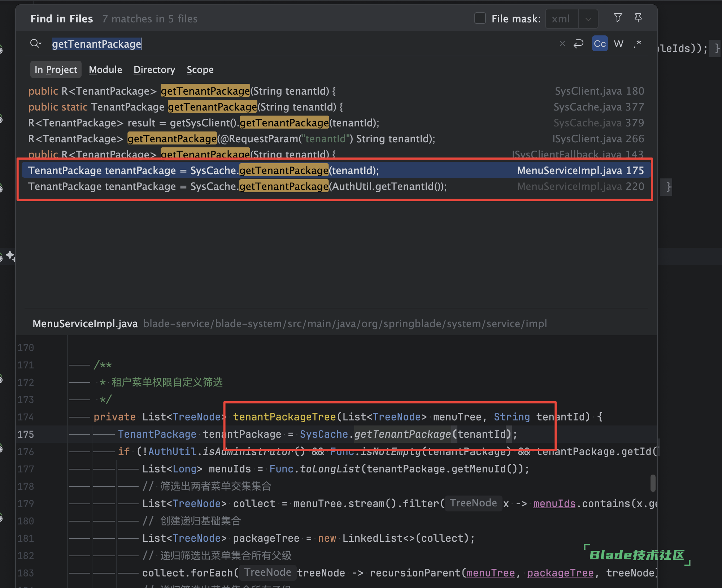Clear the search text with X
Viewport: 722px width, 588px height.
(562, 44)
